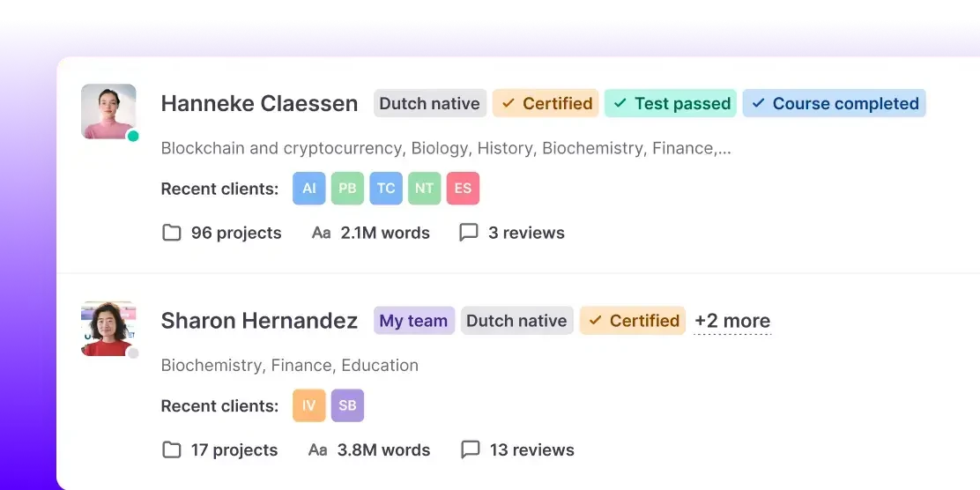Open Sharon Hernandez's name link
The width and height of the screenshot is (980, 490).
[x=259, y=321]
